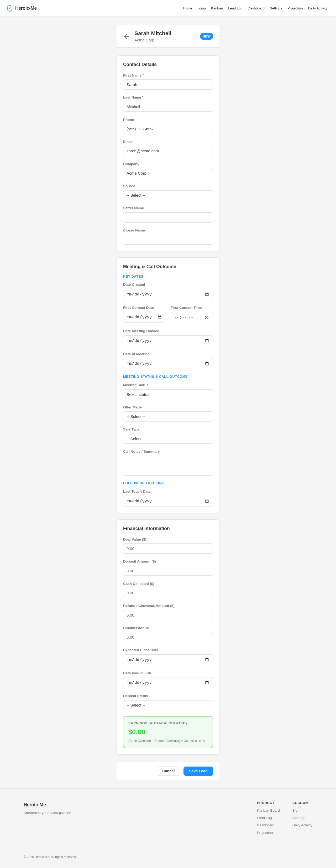Click the Heroic-Me shield logo icon
The width and height of the screenshot is (336, 868).
[x=10, y=8]
